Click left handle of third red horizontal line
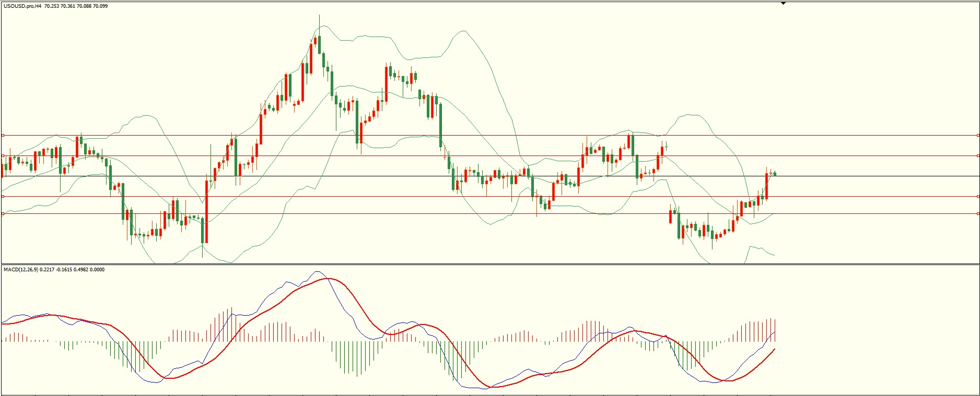Viewport: 980px width, 396px height. [x=3, y=196]
